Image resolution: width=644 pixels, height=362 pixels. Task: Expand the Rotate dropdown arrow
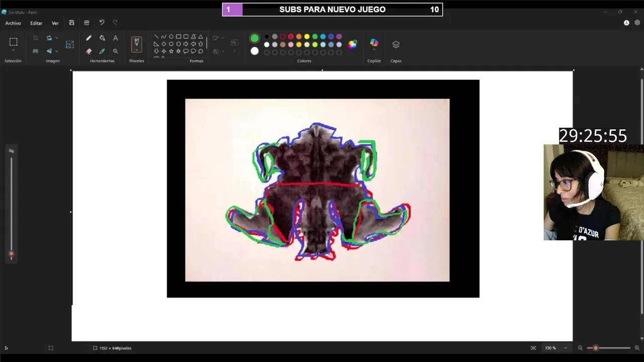pos(56,38)
